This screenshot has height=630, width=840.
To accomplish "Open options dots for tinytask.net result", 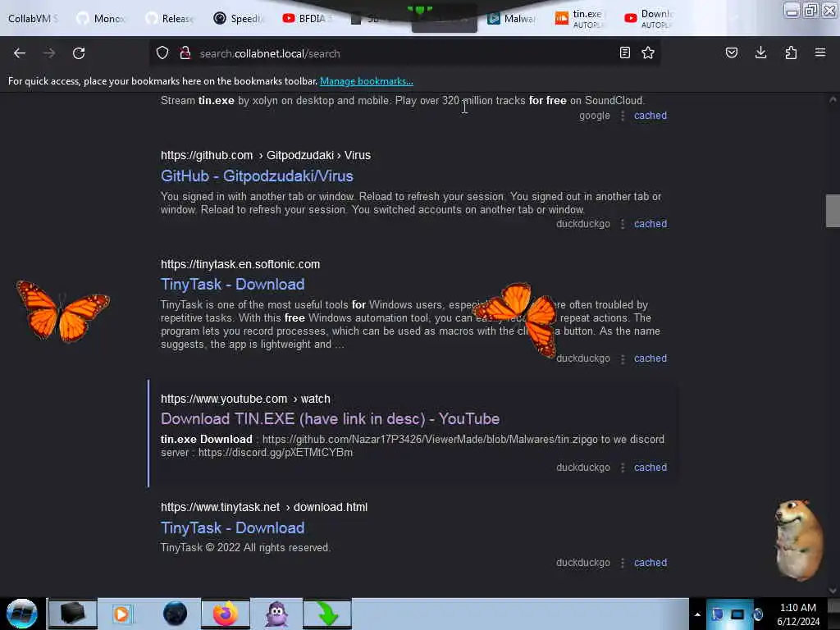I will 623,563.
